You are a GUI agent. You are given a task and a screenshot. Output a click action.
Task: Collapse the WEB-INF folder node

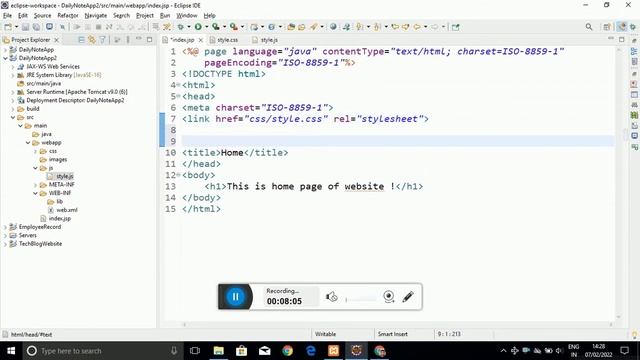coord(36,193)
